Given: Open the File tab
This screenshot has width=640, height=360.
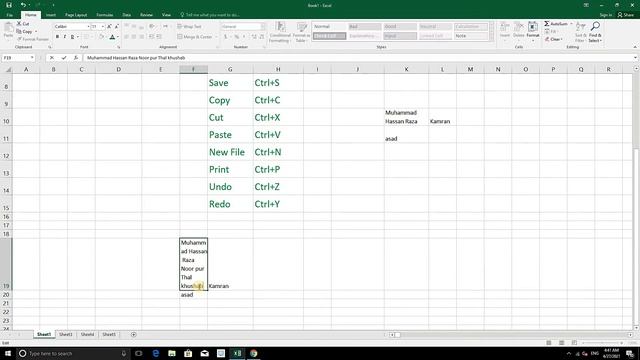Looking at the screenshot, I should coord(9,15).
